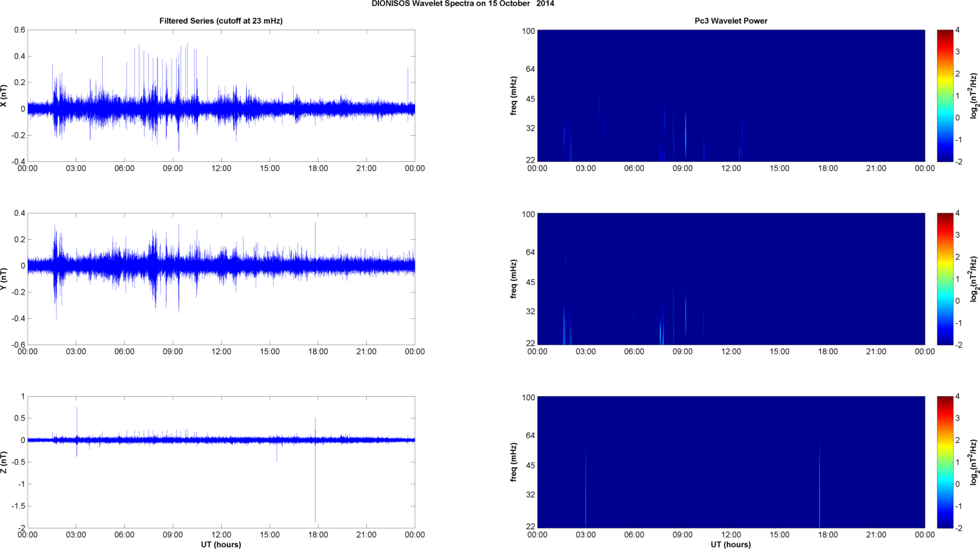Click the DIONISOS Wavelet Spectra figure title
This screenshot has width=980, height=549.
(x=463, y=4)
